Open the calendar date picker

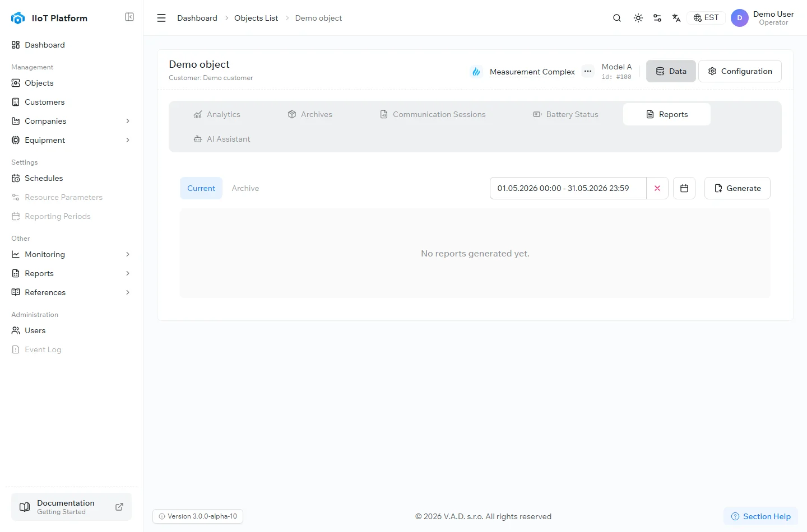[684, 188]
